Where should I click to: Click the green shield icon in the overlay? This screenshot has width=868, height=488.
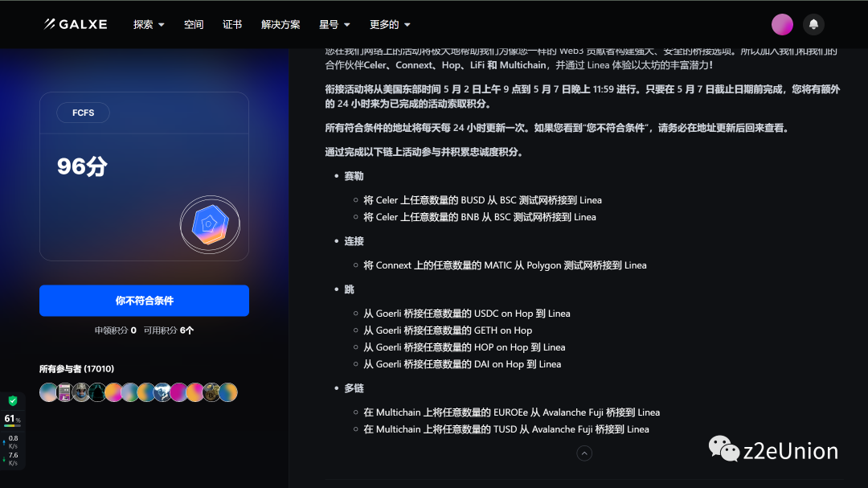[12, 400]
